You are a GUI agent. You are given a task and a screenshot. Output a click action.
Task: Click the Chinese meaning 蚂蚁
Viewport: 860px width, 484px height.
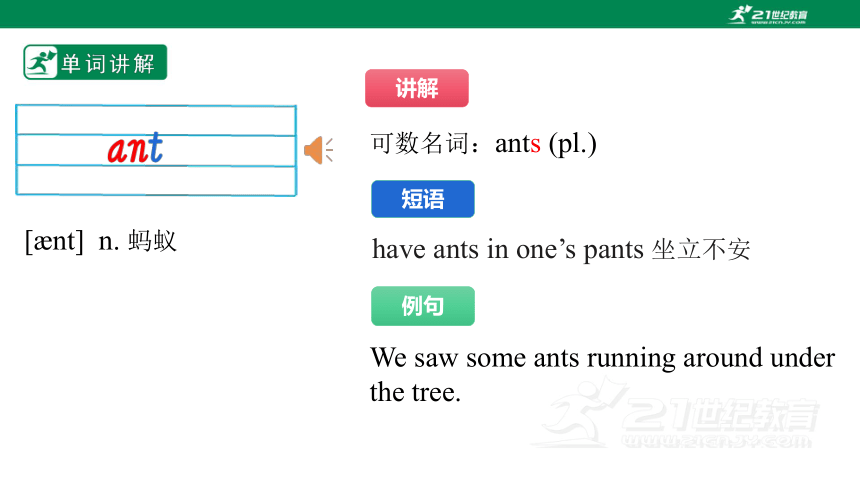[x=152, y=241]
